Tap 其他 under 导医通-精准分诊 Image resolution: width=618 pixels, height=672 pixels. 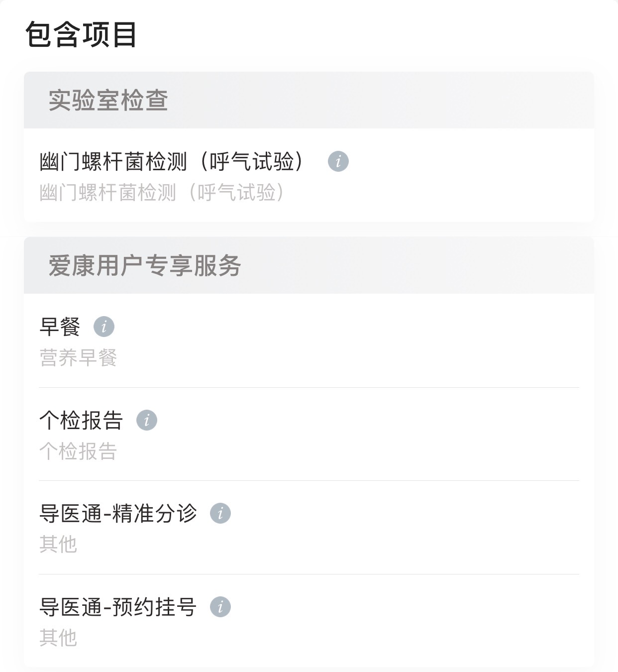[58, 544]
